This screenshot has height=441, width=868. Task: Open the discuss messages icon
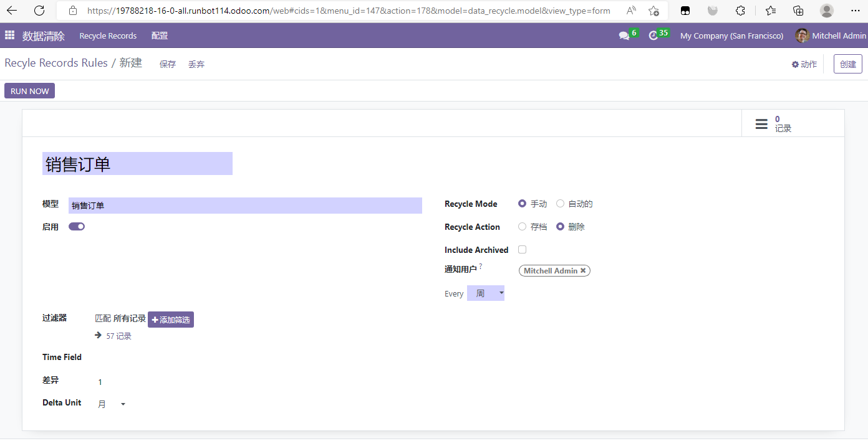pyautogui.click(x=624, y=36)
